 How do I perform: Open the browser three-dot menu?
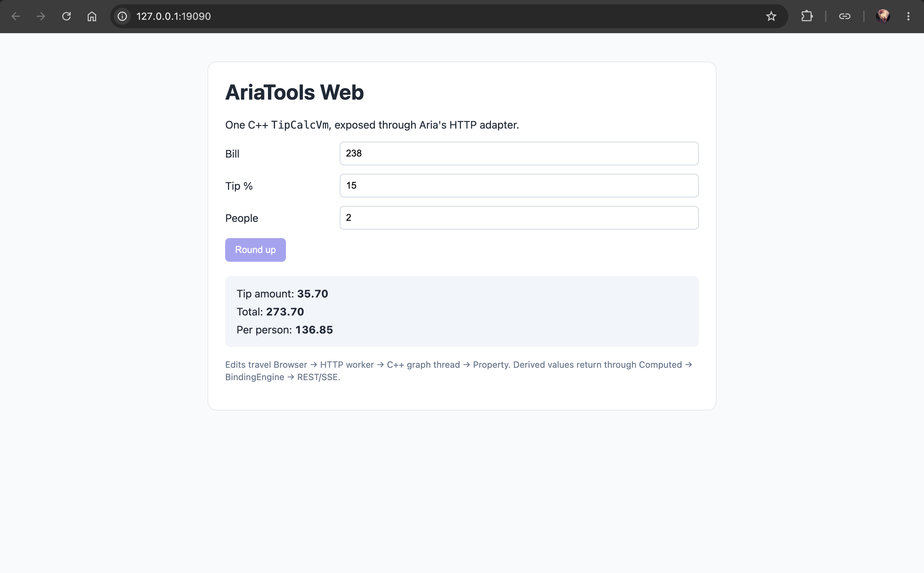[x=908, y=16]
